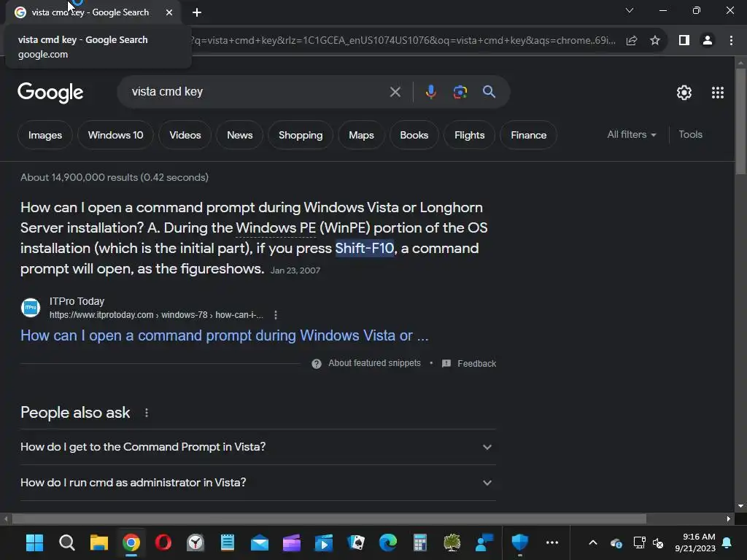Open search Tools
The image size is (747, 560).
(x=690, y=135)
